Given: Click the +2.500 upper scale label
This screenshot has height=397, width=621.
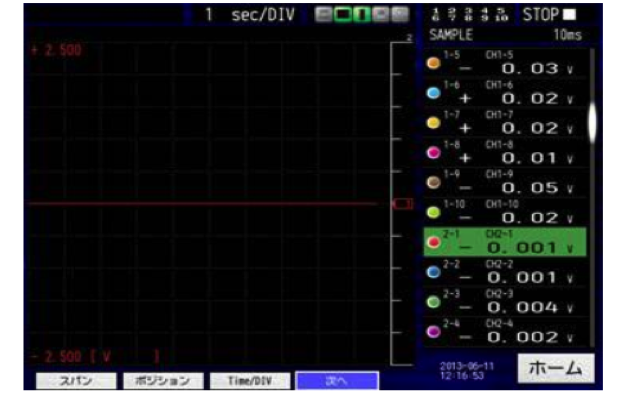Looking at the screenshot, I should (x=56, y=50).
